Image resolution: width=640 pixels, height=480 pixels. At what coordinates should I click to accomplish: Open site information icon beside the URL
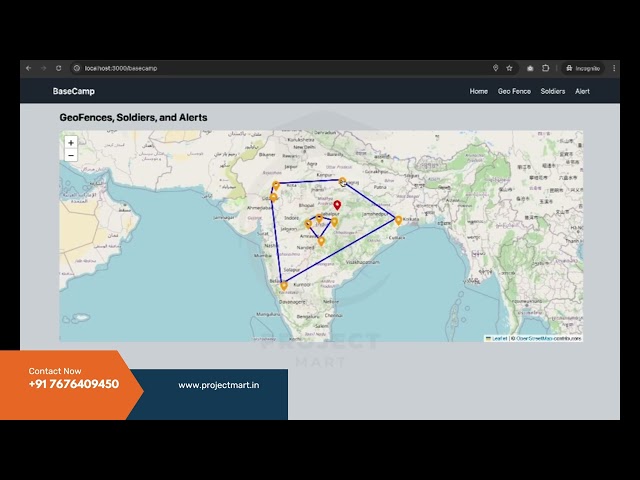77,68
